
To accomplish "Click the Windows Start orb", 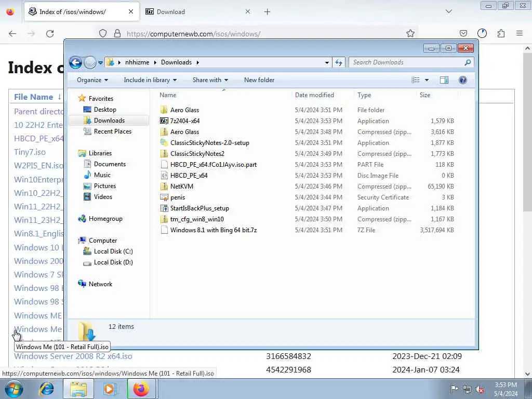I will [x=14, y=389].
